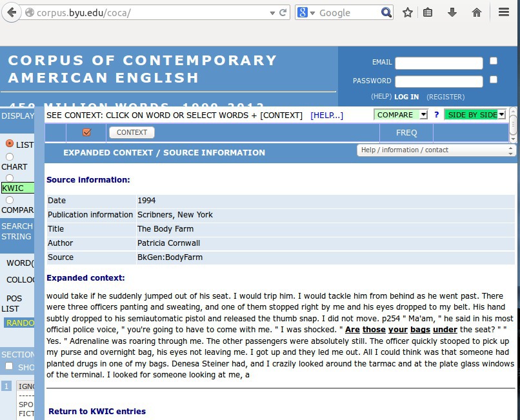Image resolution: width=520 pixels, height=420 pixels.
Task: Select the COMPARE display radio button
Action: 9,200
